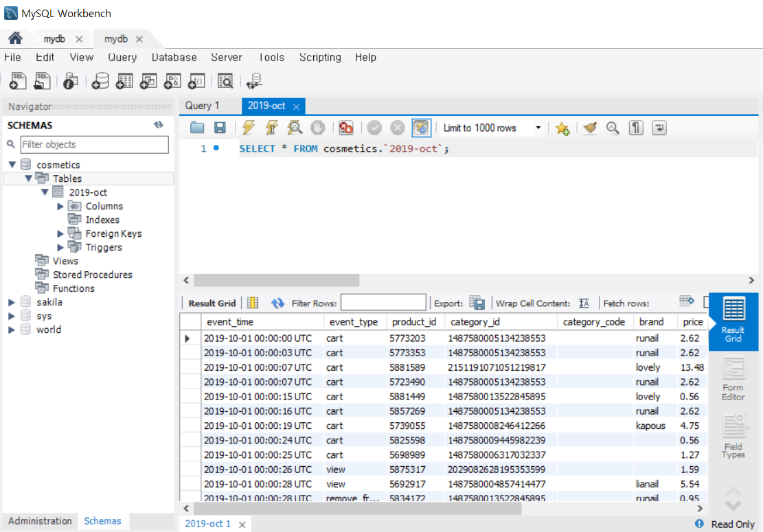Rollback the transaction X icon
Viewport: 763px width, 532px height.
pyautogui.click(x=398, y=128)
